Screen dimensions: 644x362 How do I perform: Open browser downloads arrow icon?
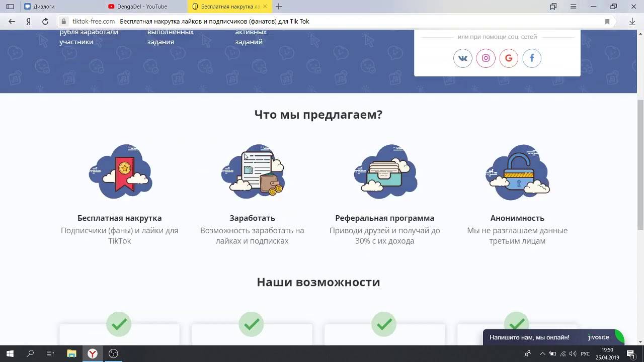[632, 22]
